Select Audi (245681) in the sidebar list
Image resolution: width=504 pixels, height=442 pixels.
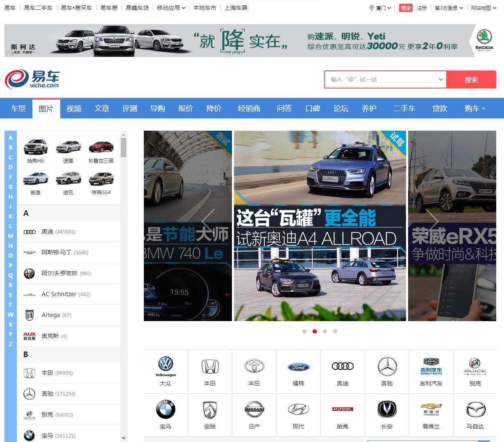[x=68, y=231]
